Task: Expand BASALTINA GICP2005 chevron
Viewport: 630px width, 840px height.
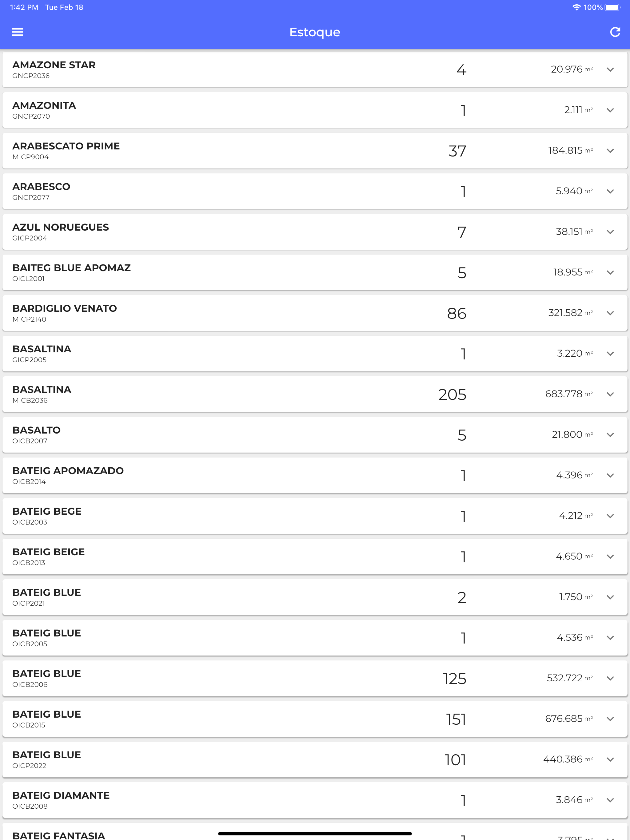Action: click(x=610, y=354)
